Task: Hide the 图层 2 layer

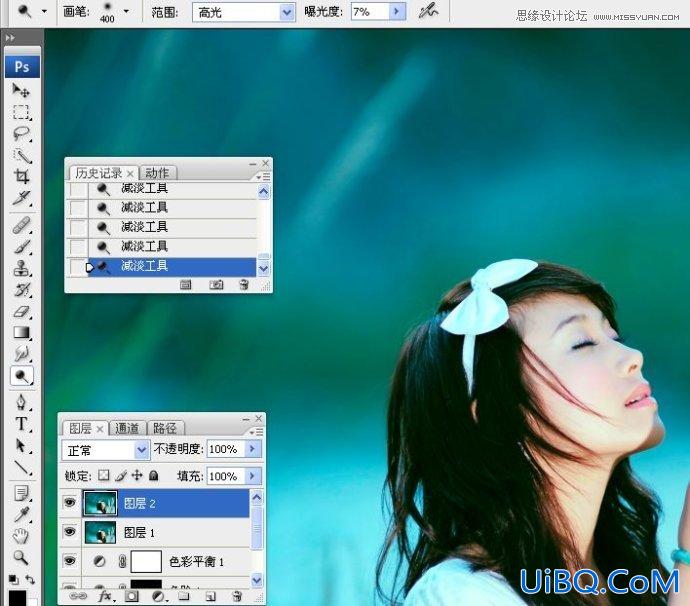Action: [x=69, y=503]
